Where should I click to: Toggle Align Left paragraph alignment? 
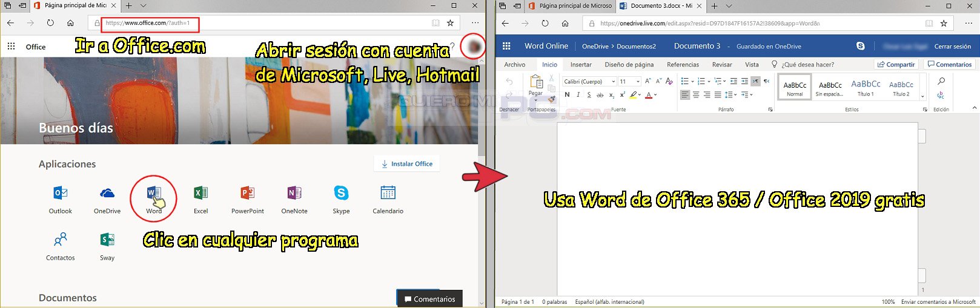pos(685,94)
